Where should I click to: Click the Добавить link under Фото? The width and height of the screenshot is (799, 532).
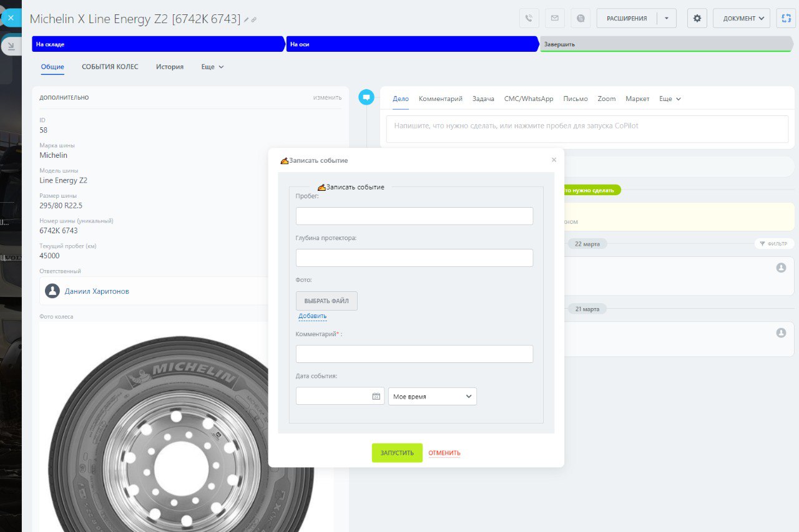[x=312, y=316]
